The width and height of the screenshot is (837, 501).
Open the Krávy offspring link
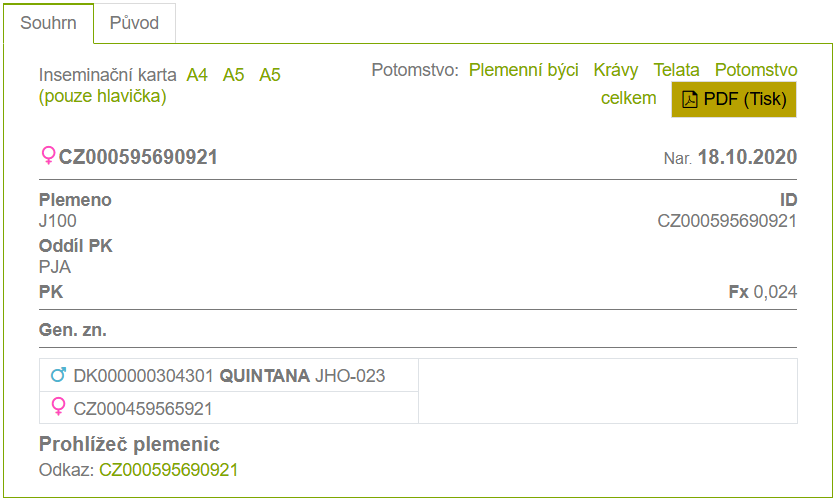click(x=615, y=70)
